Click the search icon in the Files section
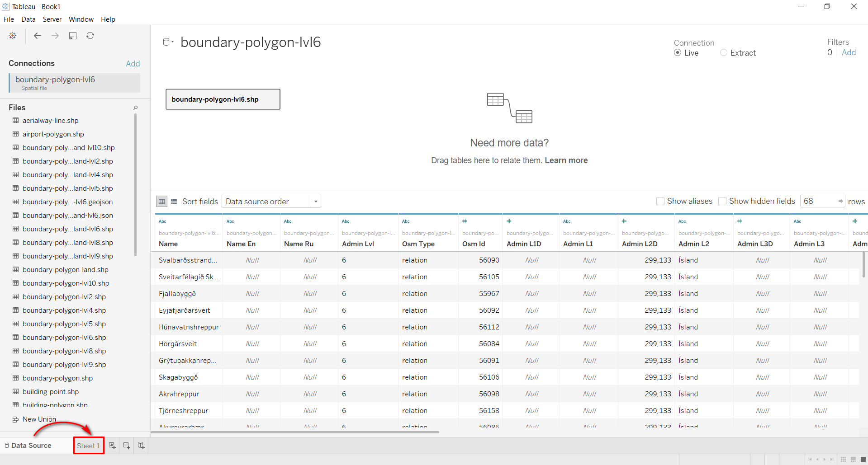 [x=135, y=108]
